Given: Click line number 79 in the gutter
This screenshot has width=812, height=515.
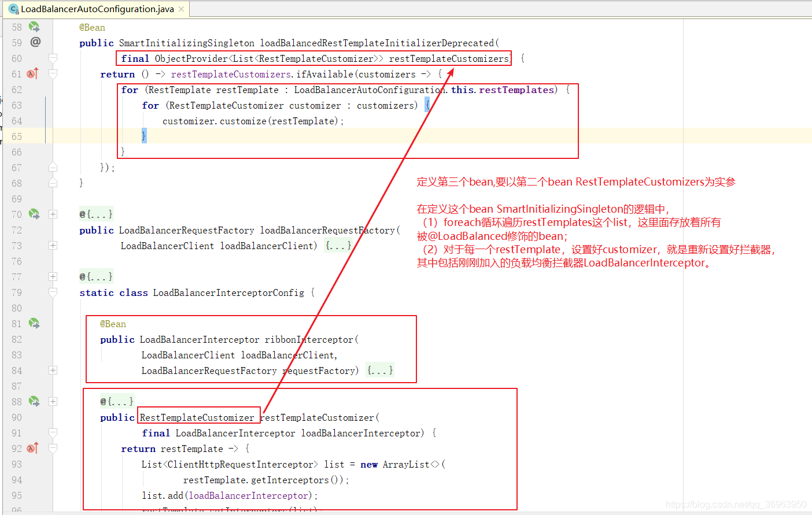Looking at the screenshot, I should (x=17, y=292).
